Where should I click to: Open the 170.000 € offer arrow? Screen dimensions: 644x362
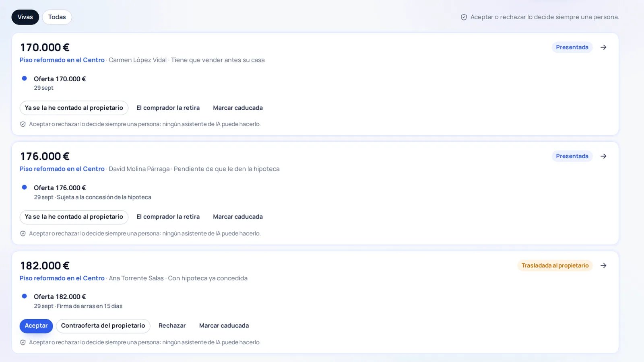point(603,47)
